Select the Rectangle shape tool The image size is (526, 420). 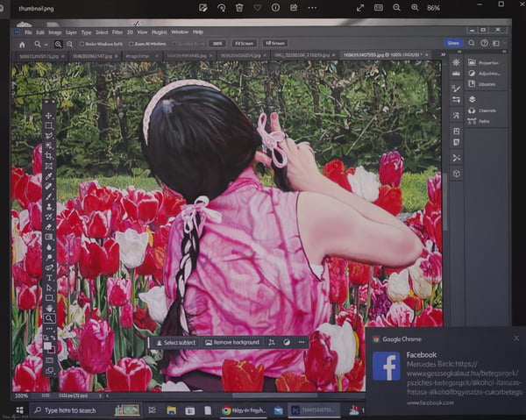pyautogui.click(x=49, y=298)
